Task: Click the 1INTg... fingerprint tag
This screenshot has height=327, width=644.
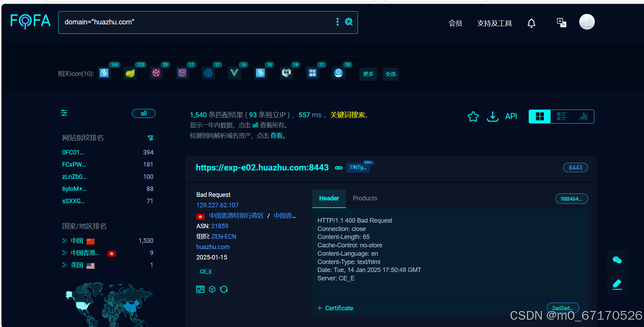Action: tap(358, 167)
